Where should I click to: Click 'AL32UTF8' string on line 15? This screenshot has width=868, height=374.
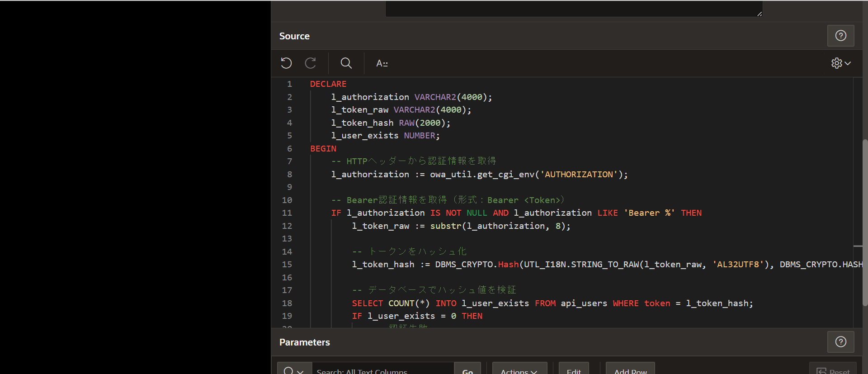coord(738,265)
